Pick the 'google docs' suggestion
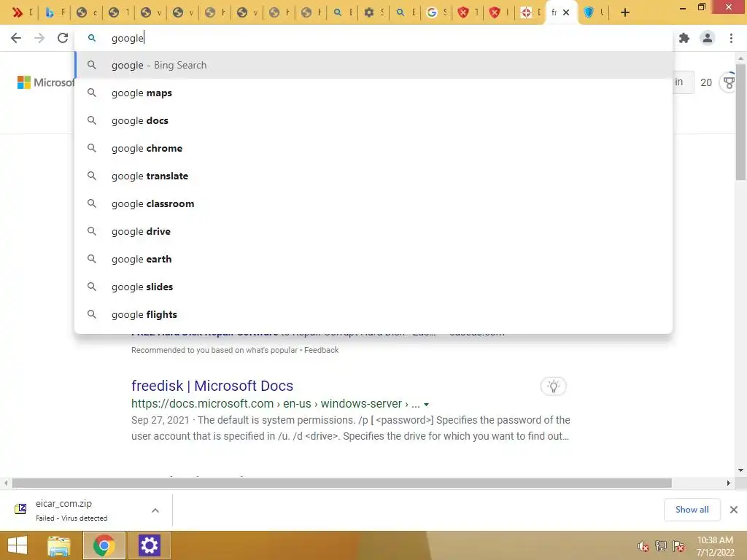 pyautogui.click(x=374, y=120)
